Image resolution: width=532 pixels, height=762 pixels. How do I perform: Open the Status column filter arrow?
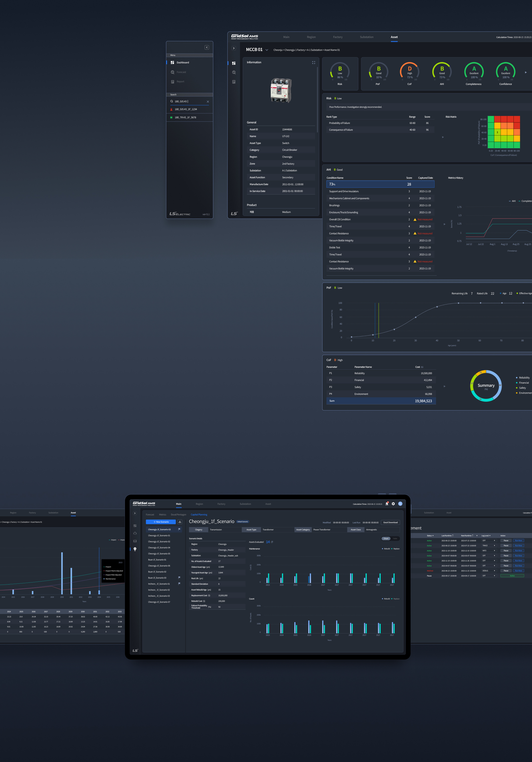433,536
